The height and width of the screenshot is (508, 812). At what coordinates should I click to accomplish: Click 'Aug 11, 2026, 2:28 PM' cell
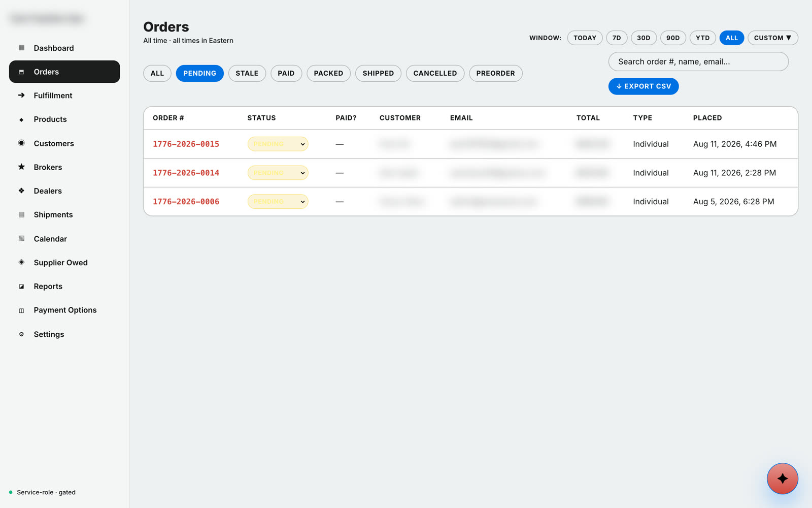(734, 173)
